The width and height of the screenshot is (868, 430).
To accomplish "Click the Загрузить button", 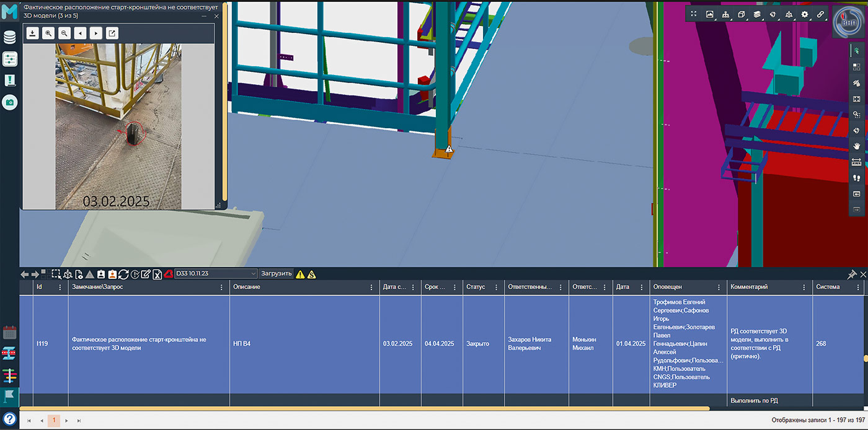I will click(x=276, y=274).
